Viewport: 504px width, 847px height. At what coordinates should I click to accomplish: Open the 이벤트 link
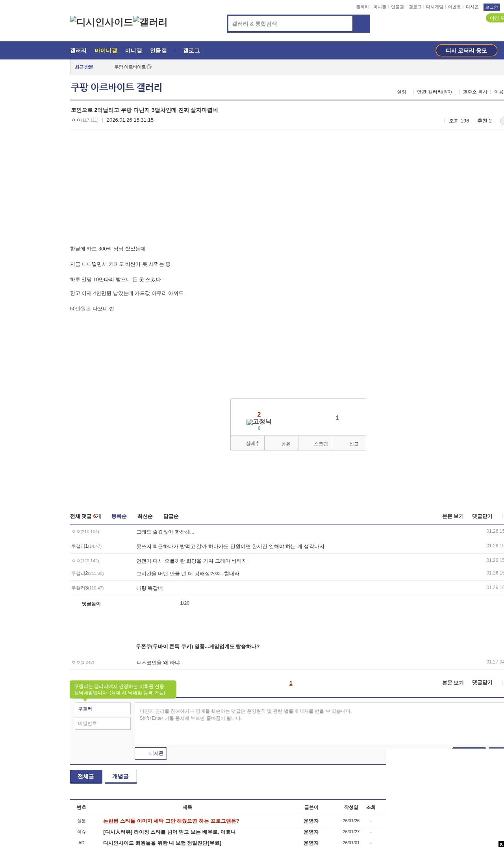[454, 7]
